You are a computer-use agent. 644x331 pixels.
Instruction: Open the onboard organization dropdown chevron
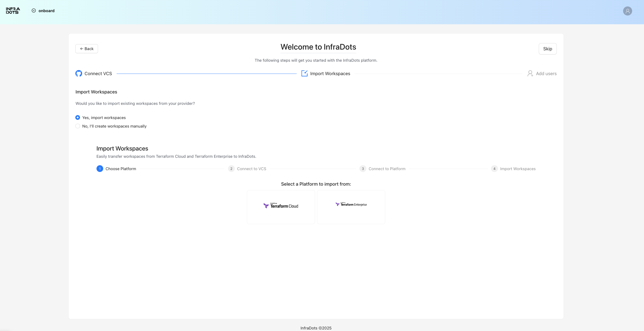34,11
